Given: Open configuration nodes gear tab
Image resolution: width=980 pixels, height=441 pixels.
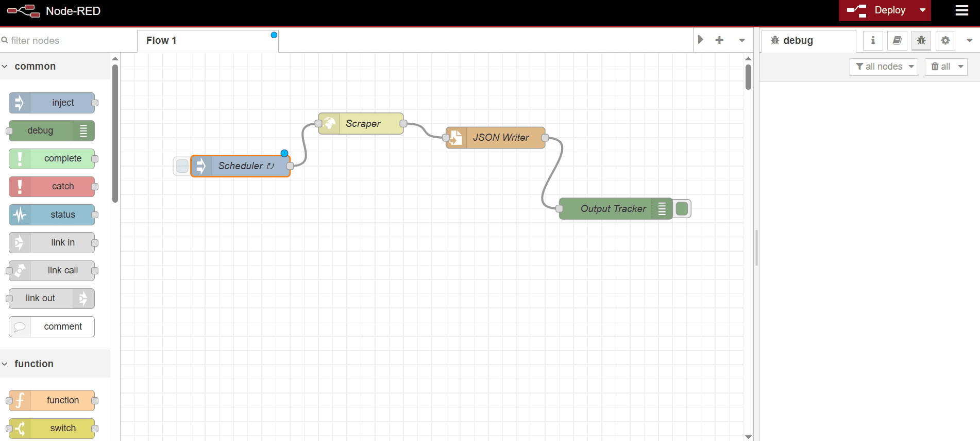Looking at the screenshot, I should tap(945, 40).
